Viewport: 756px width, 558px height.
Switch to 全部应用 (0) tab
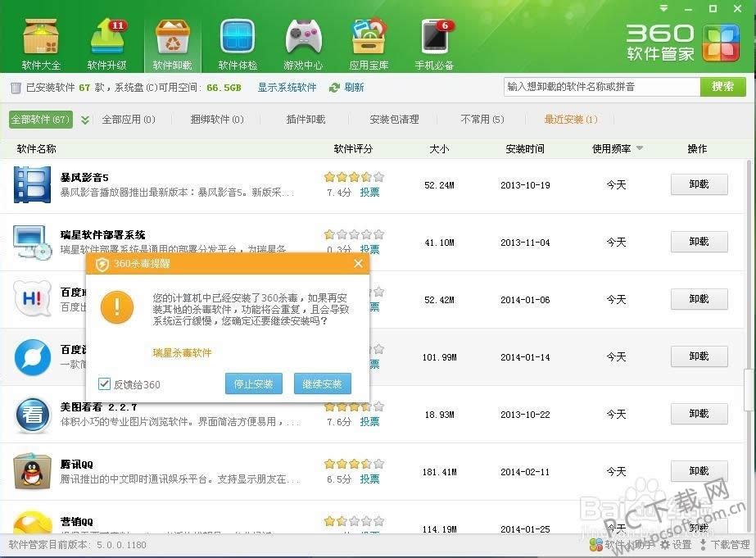[x=129, y=120]
